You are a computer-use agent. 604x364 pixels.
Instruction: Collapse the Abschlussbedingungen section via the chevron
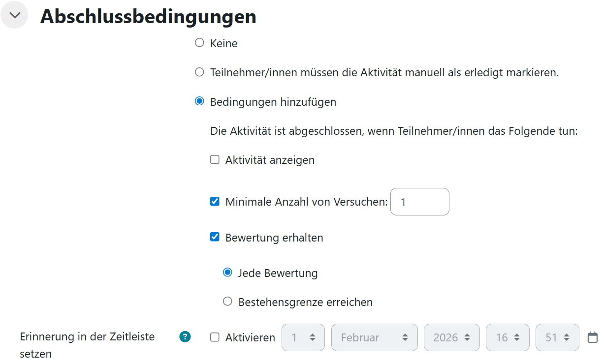point(14,15)
